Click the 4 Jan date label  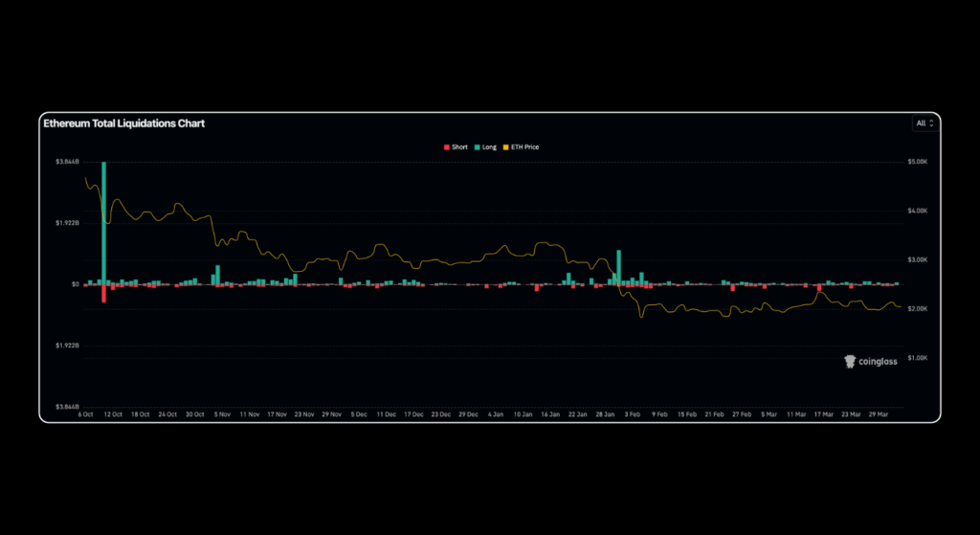tap(496, 414)
